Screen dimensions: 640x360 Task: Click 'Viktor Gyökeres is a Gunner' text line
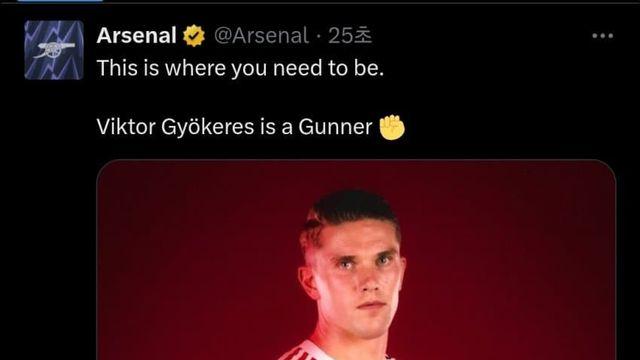click(x=234, y=127)
